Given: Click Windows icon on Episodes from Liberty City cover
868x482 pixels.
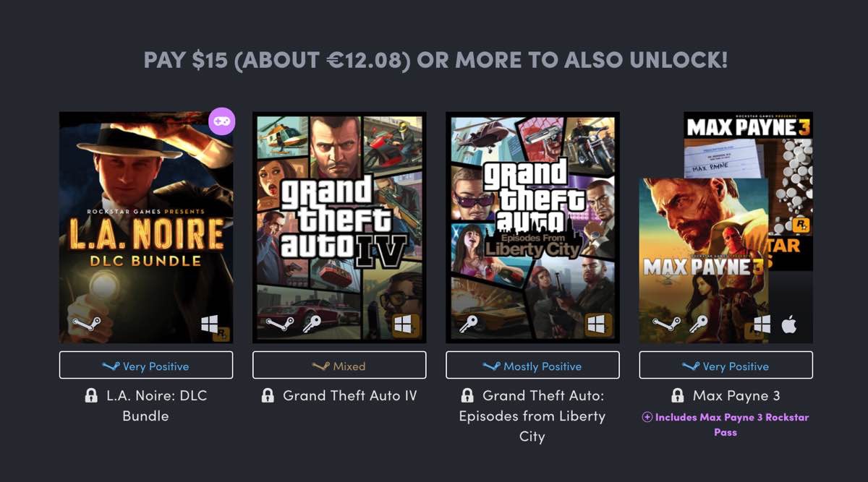Looking at the screenshot, I should (x=596, y=324).
